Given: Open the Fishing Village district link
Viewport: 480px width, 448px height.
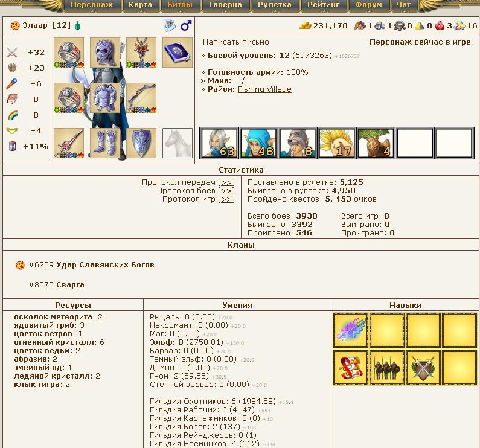Looking at the screenshot, I should 264,89.
